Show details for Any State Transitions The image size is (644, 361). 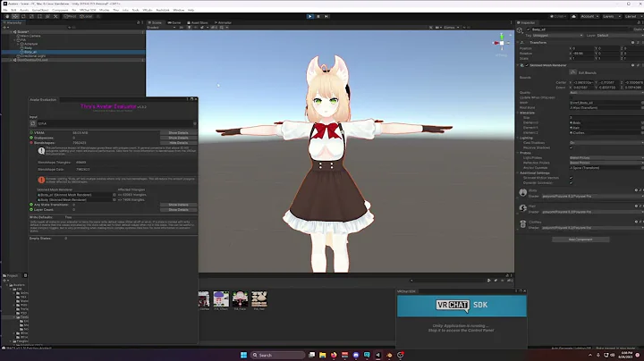tap(178, 205)
